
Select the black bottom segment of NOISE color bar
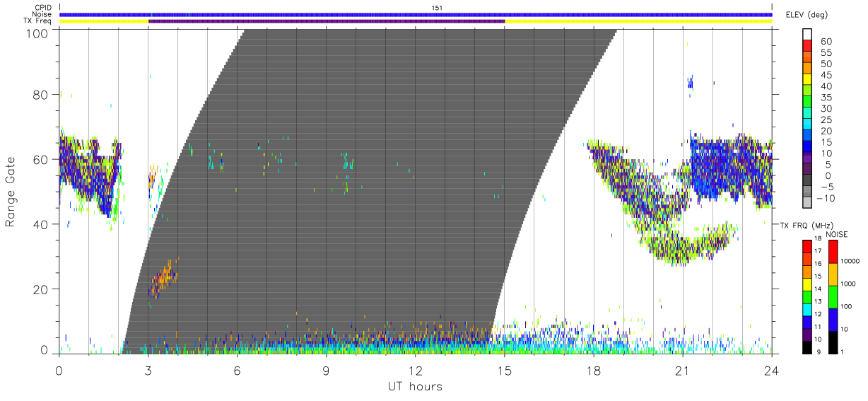click(833, 342)
